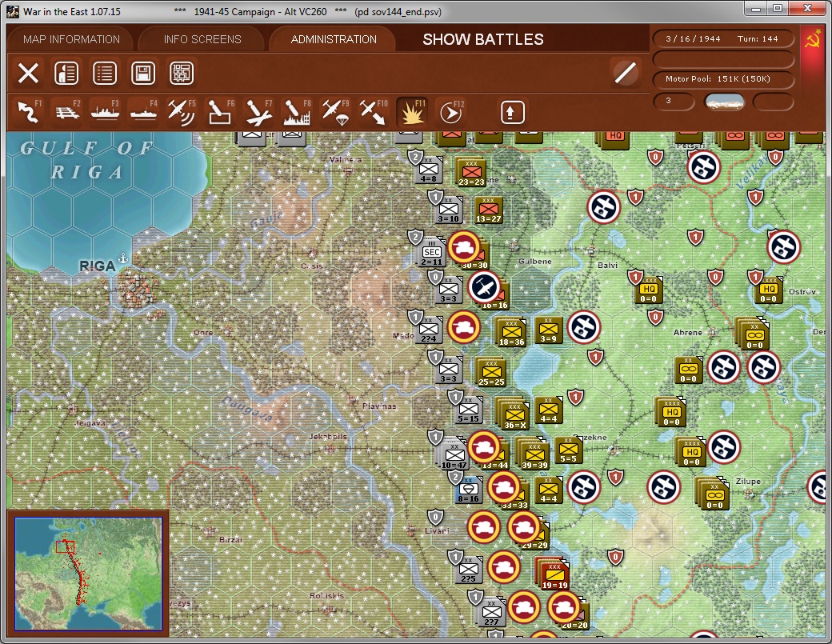Screen dimensions: 832x644
Task: Click the diagonal slash button
Action: (x=625, y=74)
